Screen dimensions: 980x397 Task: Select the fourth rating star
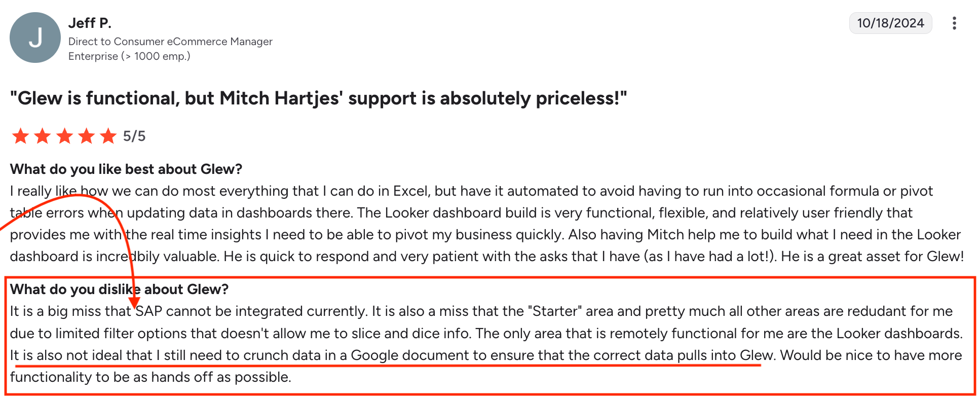[87, 136]
